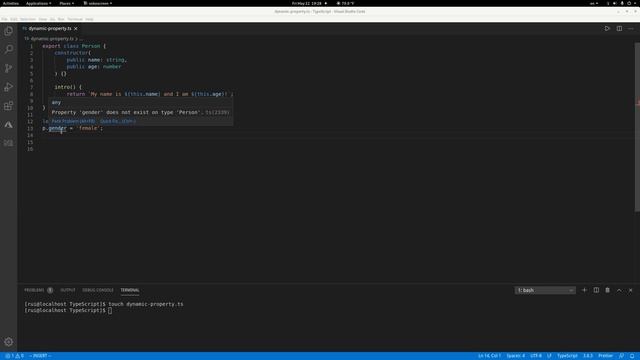The width and height of the screenshot is (640, 360).
Task: Open the GNOME Places menu
Action: pyautogui.click(x=67, y=3)
